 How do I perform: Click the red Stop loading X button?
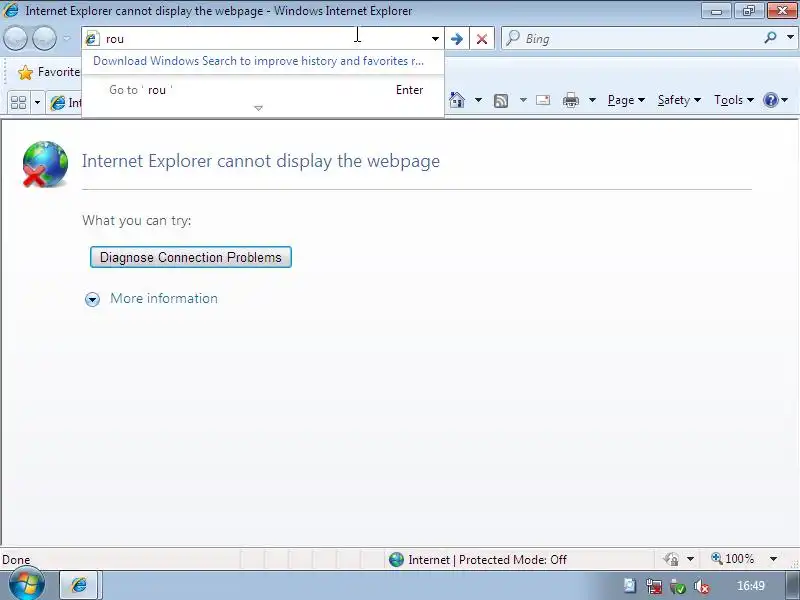(482, 39)
